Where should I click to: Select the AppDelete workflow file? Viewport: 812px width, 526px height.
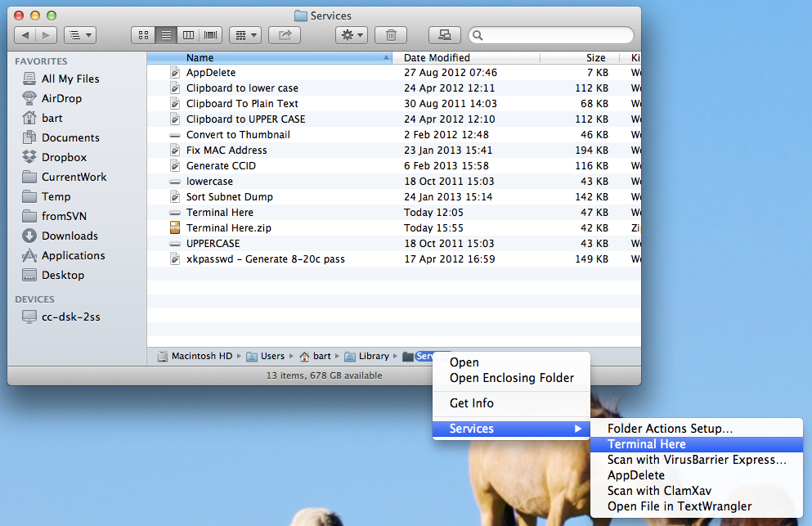[x=211, y=73]
